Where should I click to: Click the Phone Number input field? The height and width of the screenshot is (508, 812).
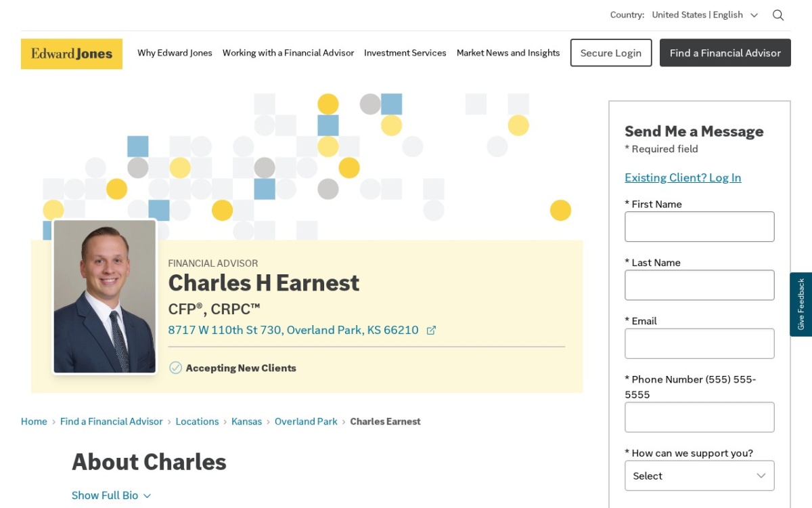699,417
